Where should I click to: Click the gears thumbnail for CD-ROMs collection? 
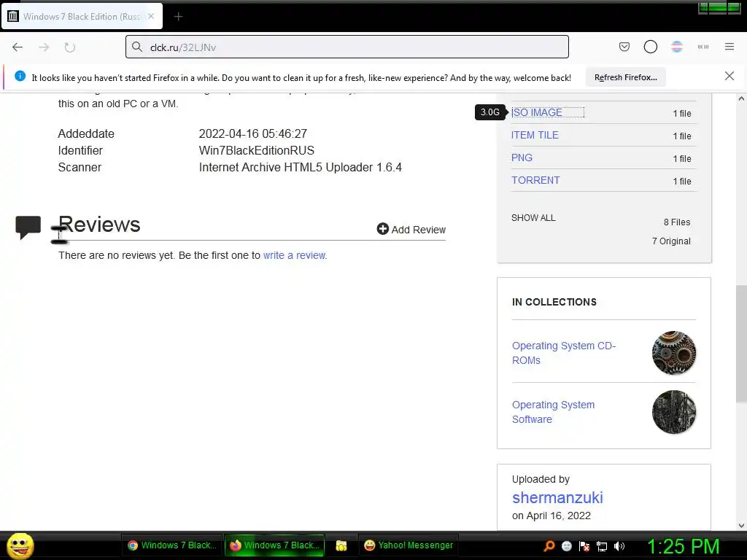pyautogui.click(x=673, y=353)
